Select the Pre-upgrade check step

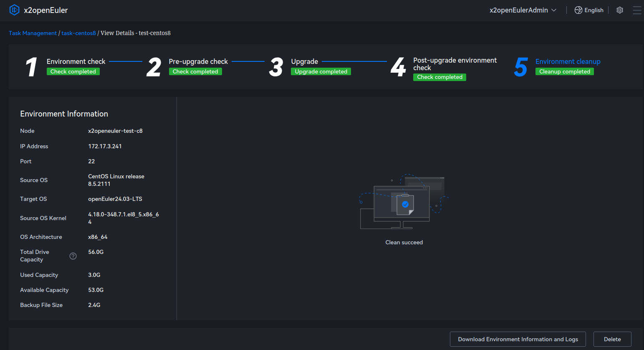coord(198,61)
